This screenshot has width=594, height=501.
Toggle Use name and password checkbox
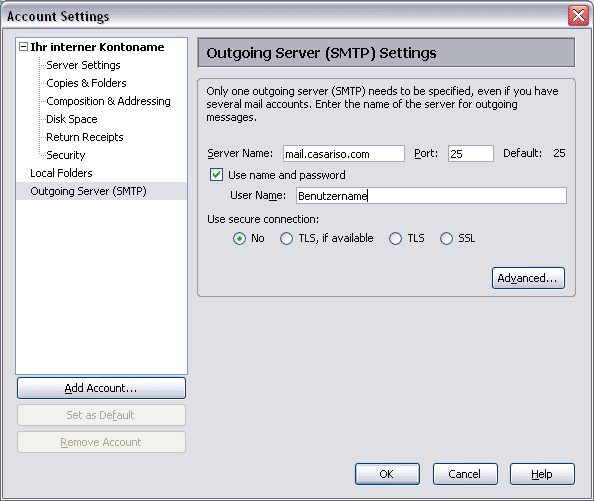[x=216, y=175]
